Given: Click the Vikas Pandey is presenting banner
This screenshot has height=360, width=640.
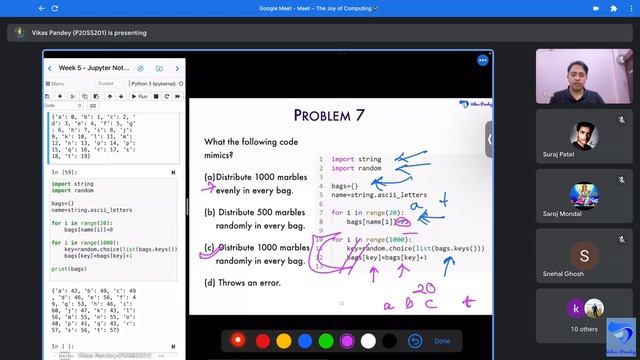Looking at the screenshot, I should (x=320, y=33).
